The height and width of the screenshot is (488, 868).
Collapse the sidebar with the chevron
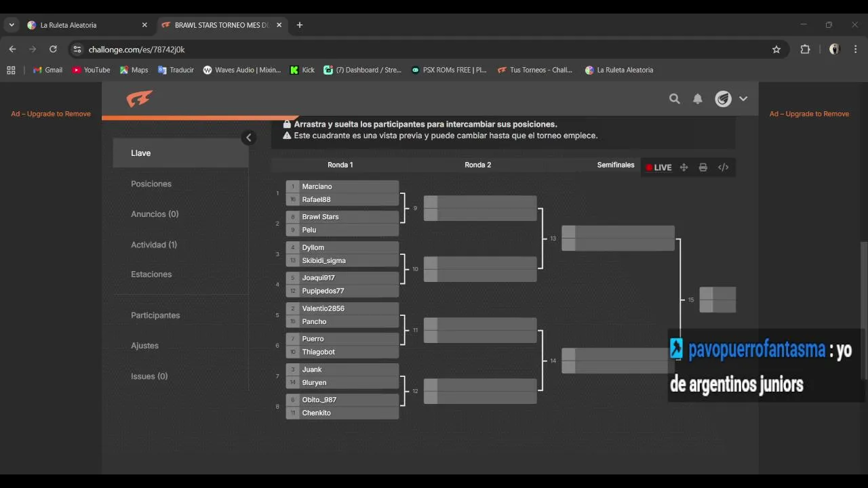coord(249,138)
